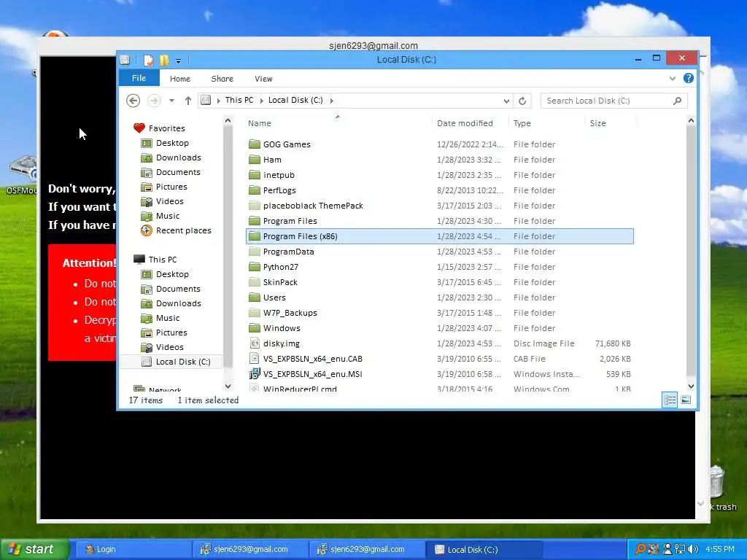Open Music under This PC
The height and width of the screenshot is (560, 747).
pos(168,318)
